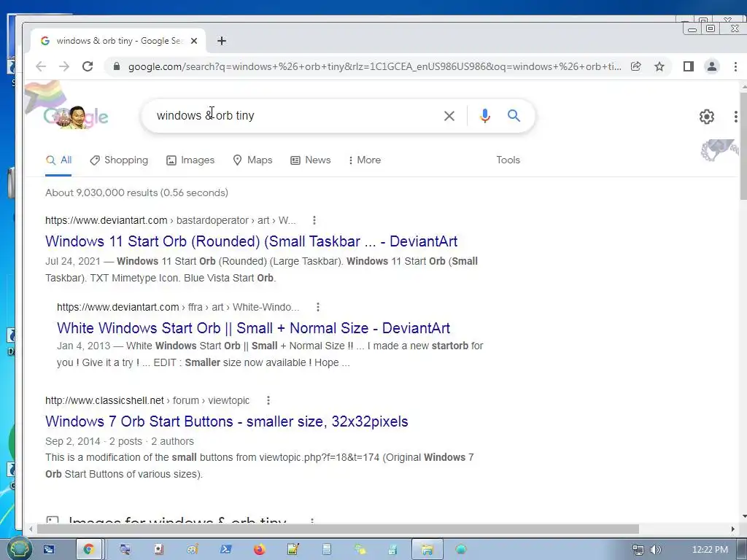The image size is (747, 560).
Task: Open Windows 7 Orb Start Buttons result
Action: point(227,421)
